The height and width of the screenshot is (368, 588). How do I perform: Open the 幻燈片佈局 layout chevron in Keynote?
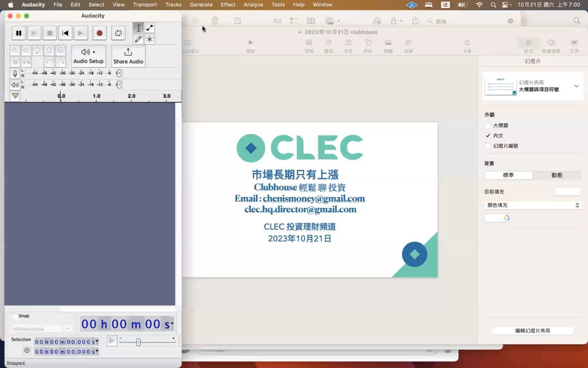[576, 86]
